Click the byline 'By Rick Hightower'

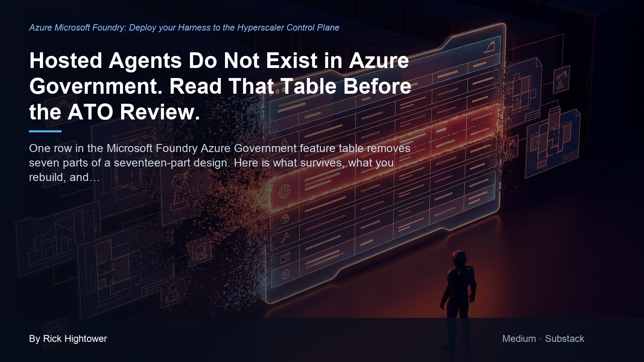(68, 339)
